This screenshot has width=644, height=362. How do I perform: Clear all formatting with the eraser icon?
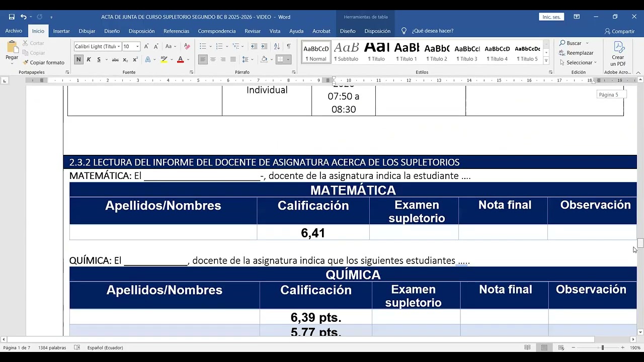[x=187, y=46]
